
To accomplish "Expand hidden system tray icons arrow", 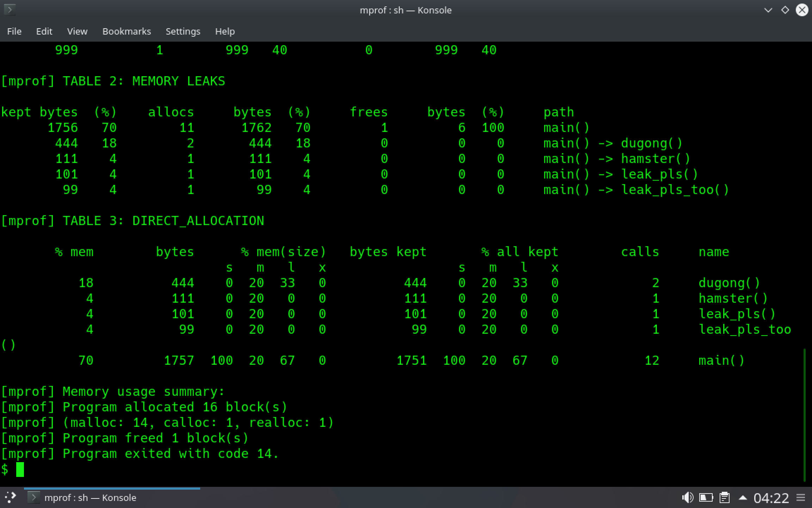I will (743, 498).
